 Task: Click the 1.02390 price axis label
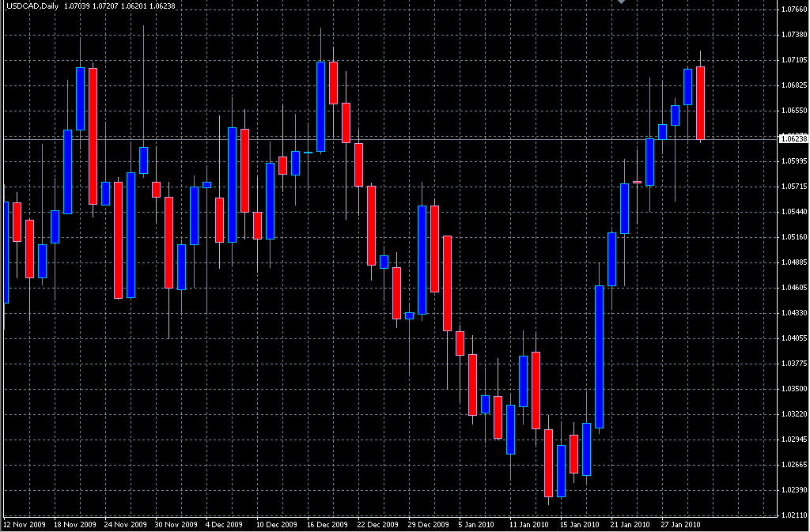[x=794, y=489]
